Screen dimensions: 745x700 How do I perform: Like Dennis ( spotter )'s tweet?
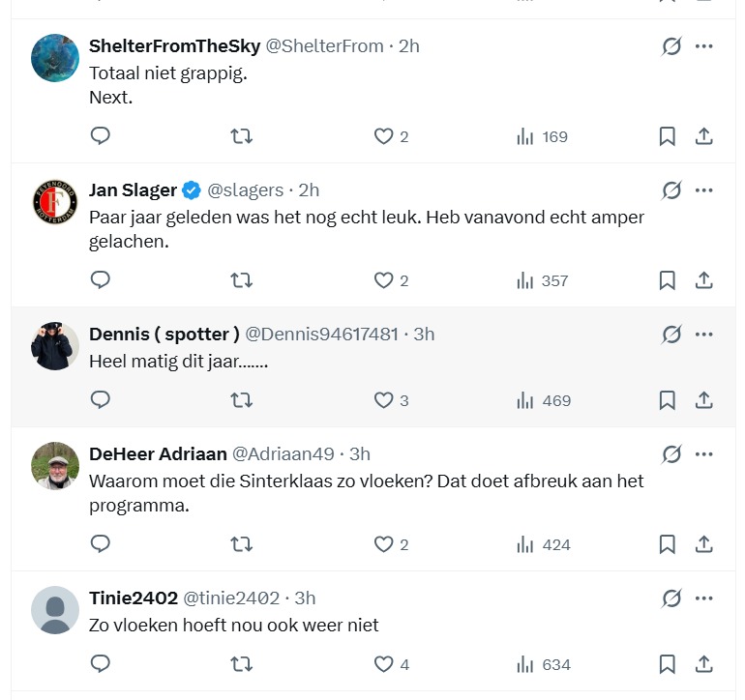click(x=384, y=400)
